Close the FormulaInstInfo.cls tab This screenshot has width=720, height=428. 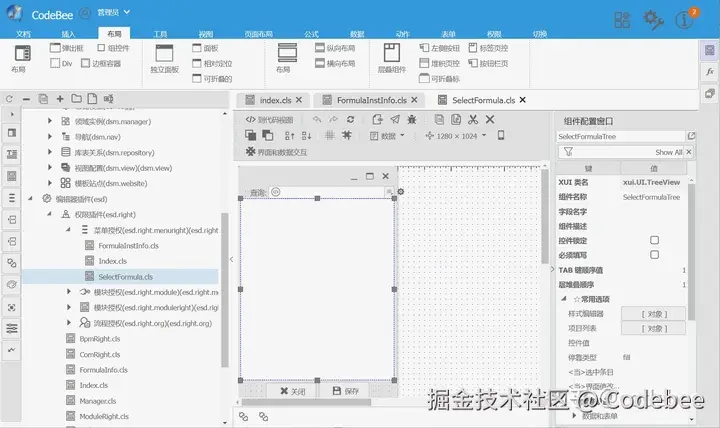[414, 100]
